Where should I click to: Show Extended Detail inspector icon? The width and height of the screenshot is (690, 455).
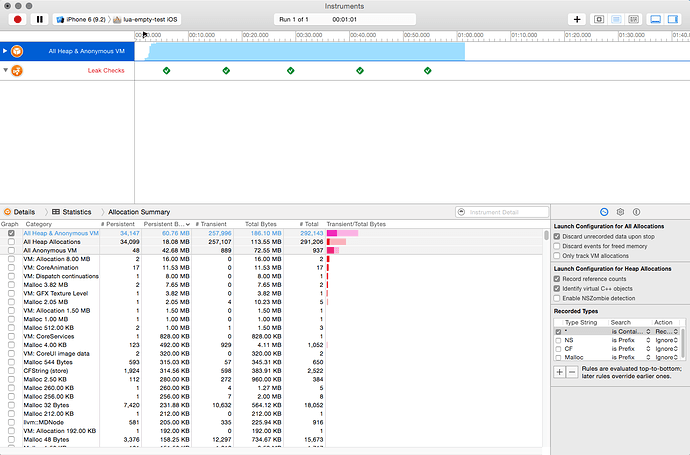coord(636,212)
